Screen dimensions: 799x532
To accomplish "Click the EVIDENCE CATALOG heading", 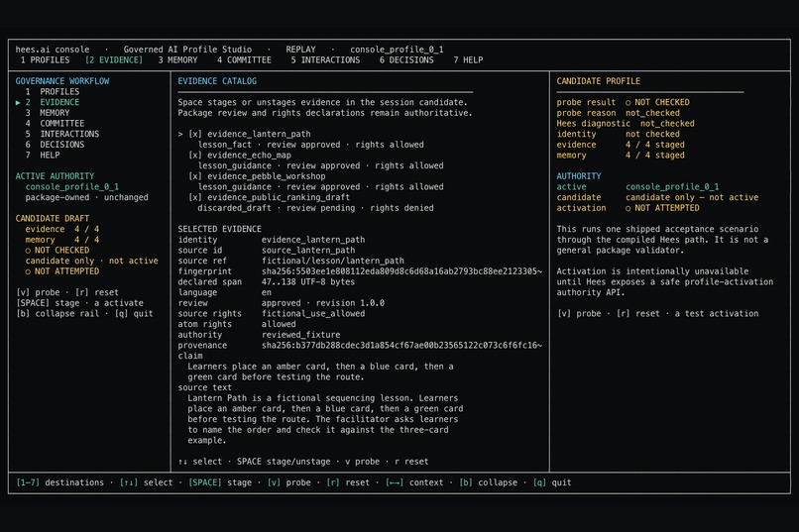I will [x=217, y=81].
